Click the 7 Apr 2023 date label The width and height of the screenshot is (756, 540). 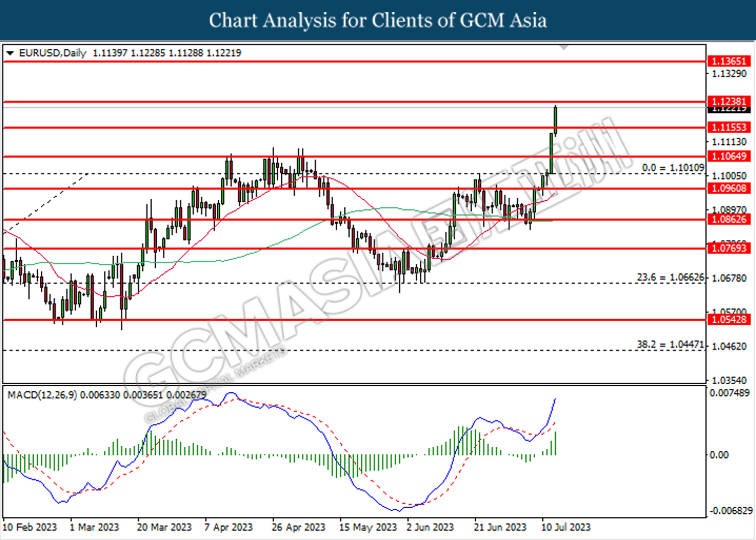tap(228, 527)
